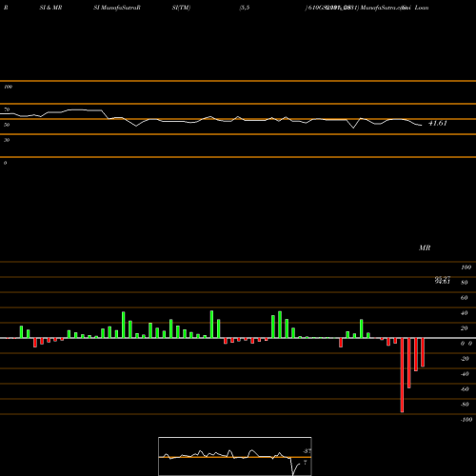Click the MR axis label -80

pyautogui.click(x=465, y=405)
